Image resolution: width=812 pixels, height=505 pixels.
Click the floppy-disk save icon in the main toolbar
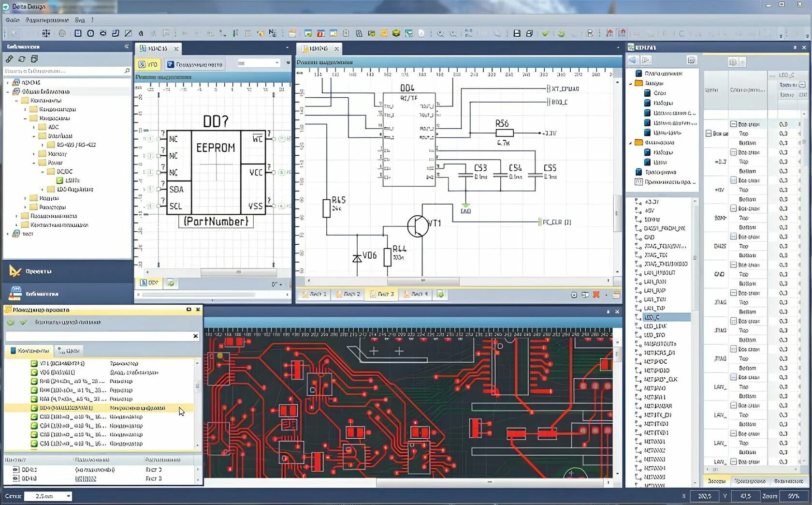point(517,33)
